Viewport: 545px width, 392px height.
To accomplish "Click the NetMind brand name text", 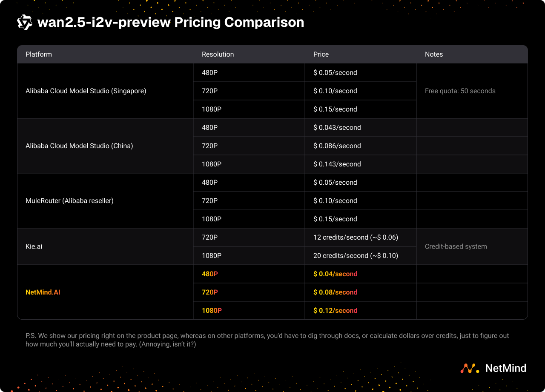I will pos(505,368).
